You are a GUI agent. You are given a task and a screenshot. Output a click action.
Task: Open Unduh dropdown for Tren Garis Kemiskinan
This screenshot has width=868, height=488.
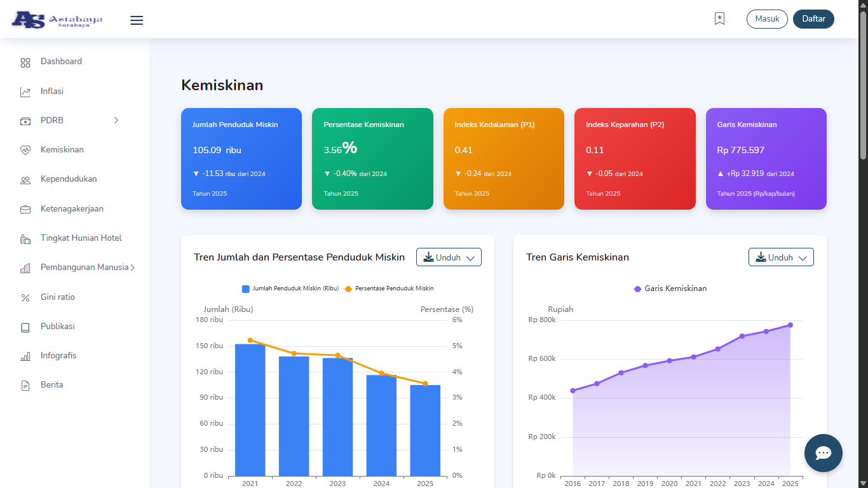(781, 257)
